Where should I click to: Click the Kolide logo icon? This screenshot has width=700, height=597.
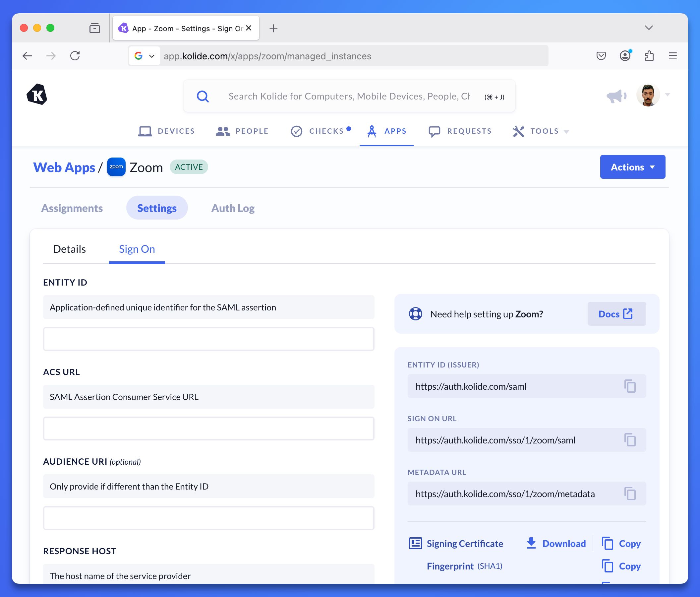[x=37, y=95]
